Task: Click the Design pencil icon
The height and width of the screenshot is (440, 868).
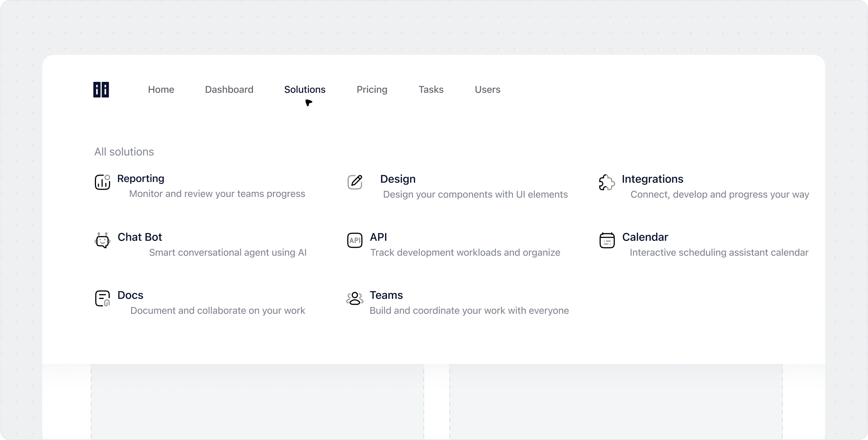Action: pos(355,182)
